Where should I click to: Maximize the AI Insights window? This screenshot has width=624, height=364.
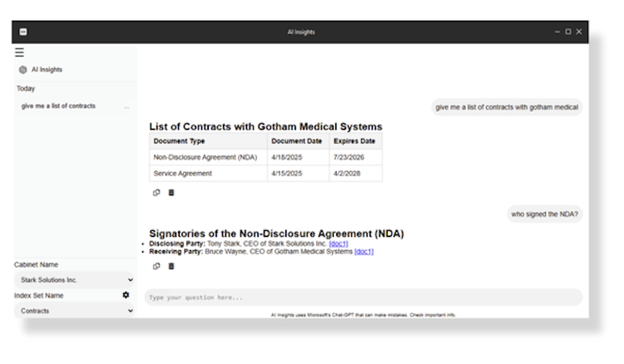[568, 32]
